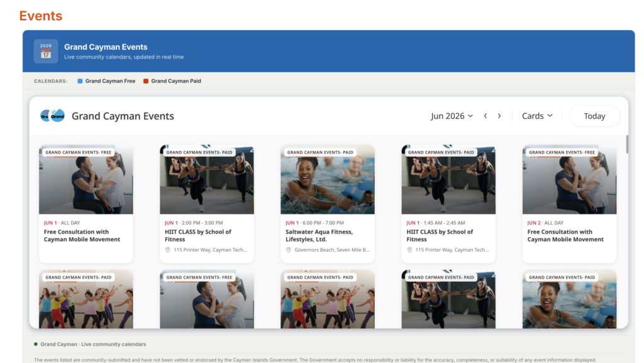
Task: Click the Today button
Action: (x=594, y=116)
